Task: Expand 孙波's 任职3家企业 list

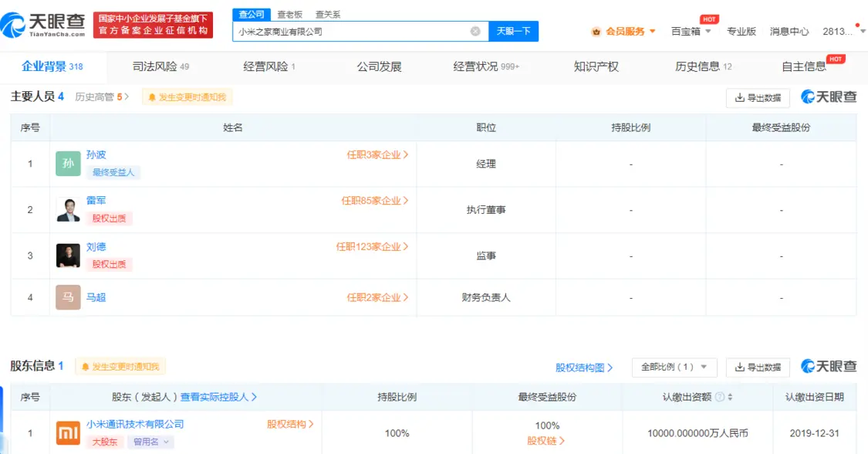Action: coord(377,155)
